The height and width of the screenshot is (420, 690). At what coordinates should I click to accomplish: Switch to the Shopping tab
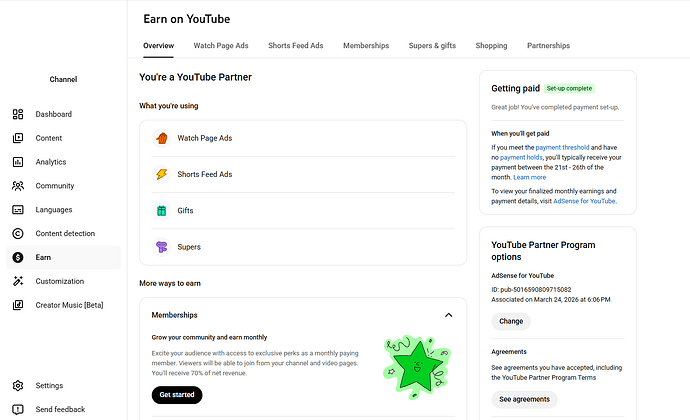[x=491, y=46]
